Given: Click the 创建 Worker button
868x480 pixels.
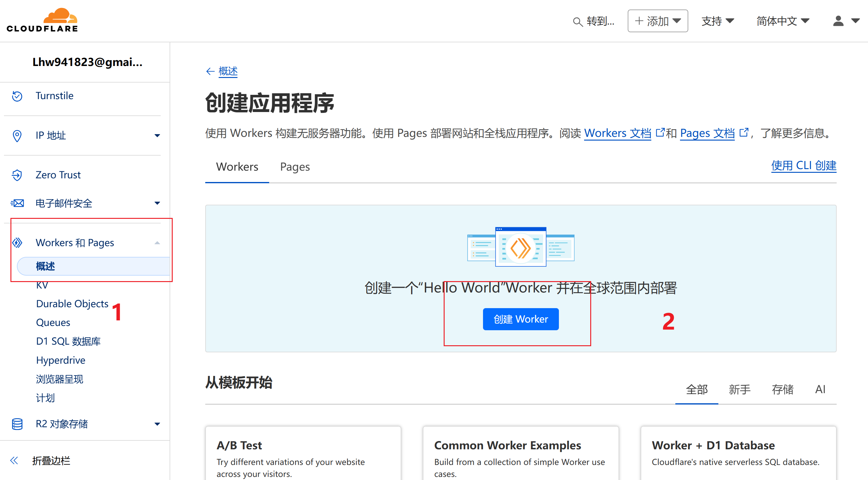Looking at the screenshot, I should point(520,319).
